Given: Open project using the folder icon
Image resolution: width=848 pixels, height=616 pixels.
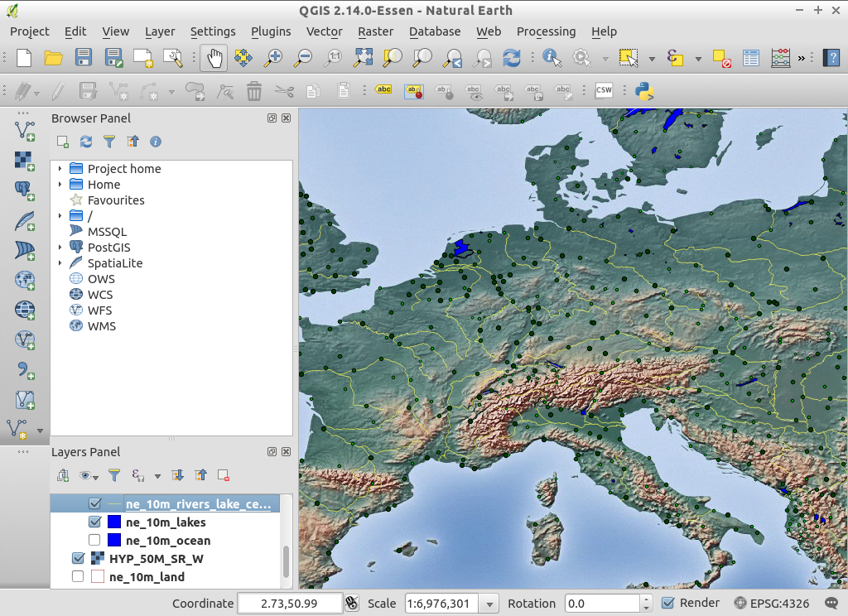Looking at the screenshot, I should pos(54,57).
